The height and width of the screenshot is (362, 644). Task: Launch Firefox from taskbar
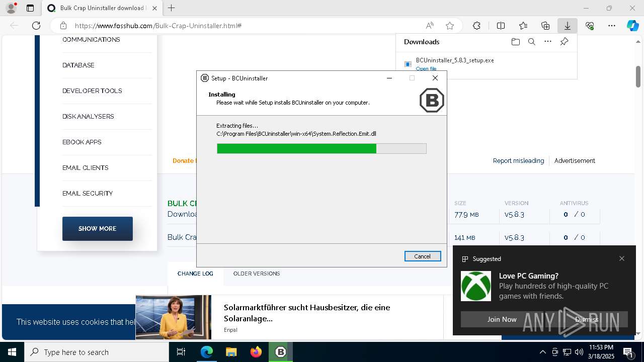256,352
